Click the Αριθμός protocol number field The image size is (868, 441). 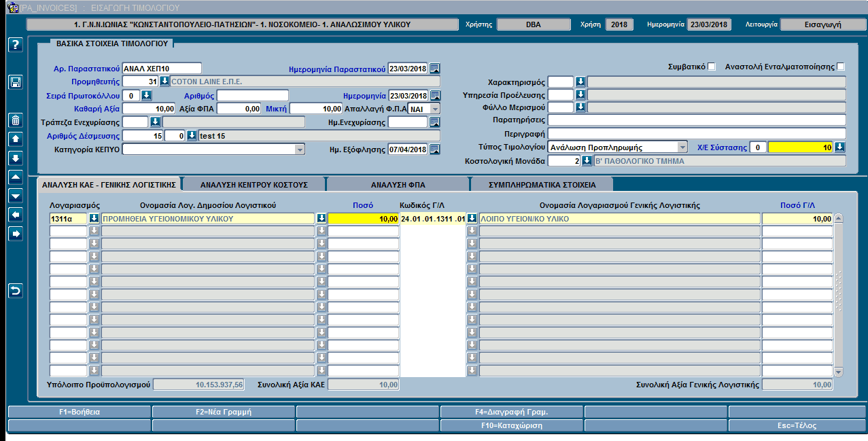coord(253,95)
